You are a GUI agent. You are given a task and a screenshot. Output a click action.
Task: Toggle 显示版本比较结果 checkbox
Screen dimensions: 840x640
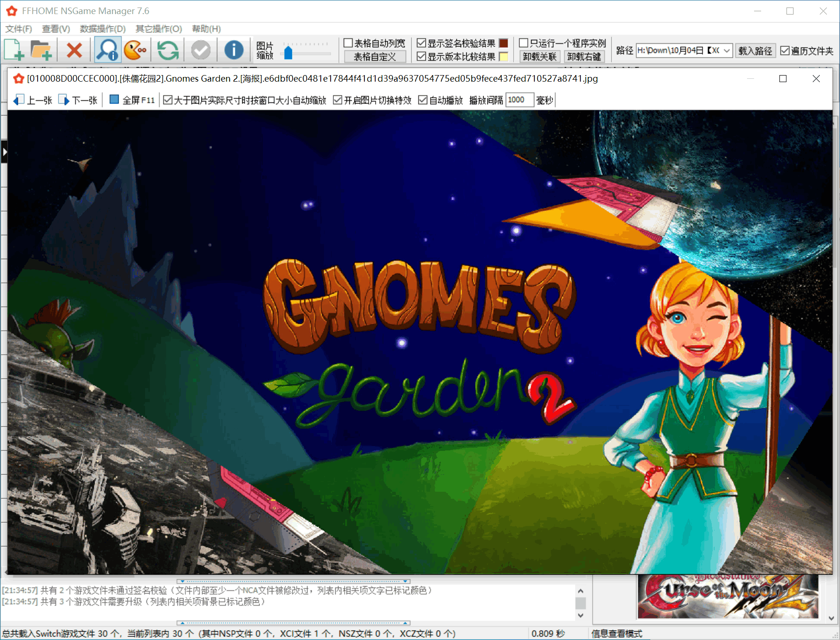tap(422, 57)
